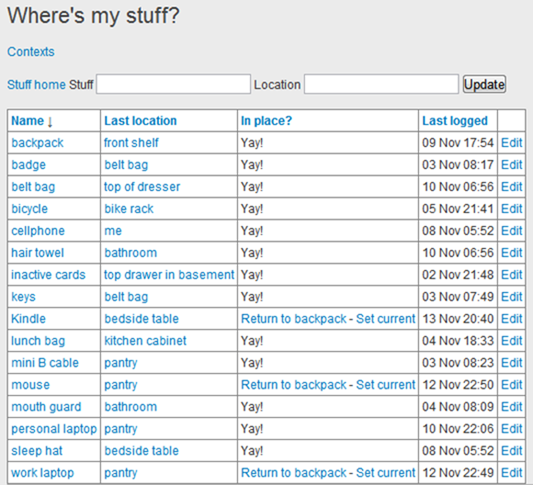Sort by the In place? header
This screenshot has width=533, height=485.
(266, 121)
